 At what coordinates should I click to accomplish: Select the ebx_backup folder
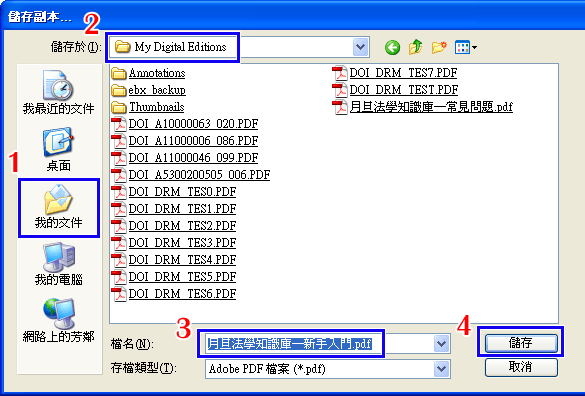coord(148,90)
